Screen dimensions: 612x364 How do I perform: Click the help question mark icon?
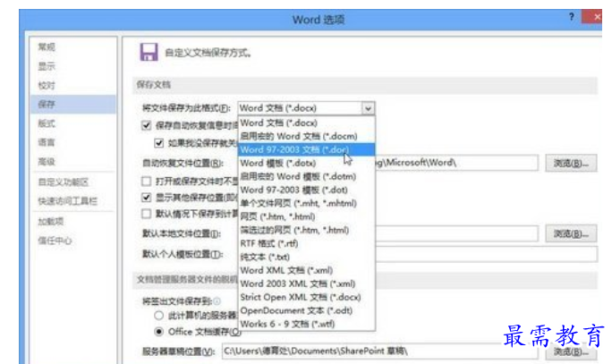click(572, 17)
